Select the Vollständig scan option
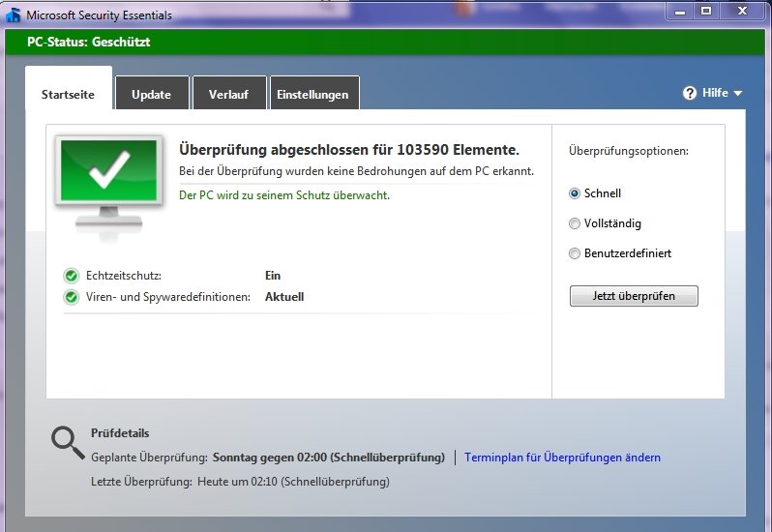 click(x=575, y=223)
